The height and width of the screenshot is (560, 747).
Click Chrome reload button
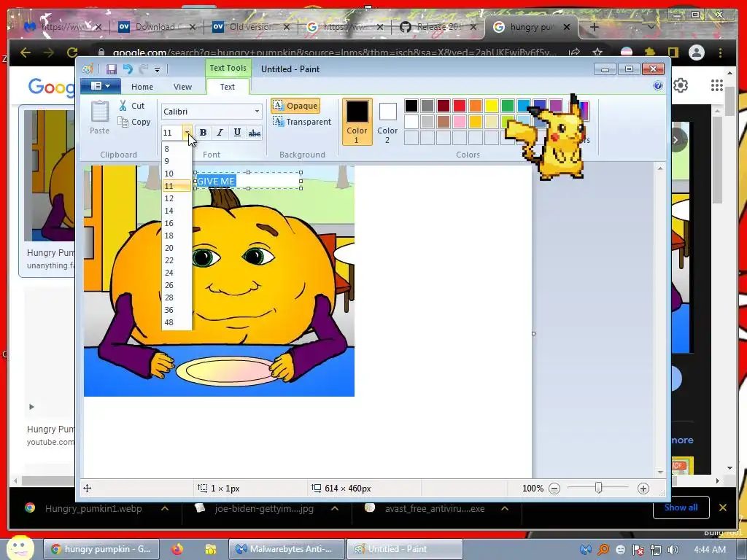pyautogui.click(x=72, y=52)
